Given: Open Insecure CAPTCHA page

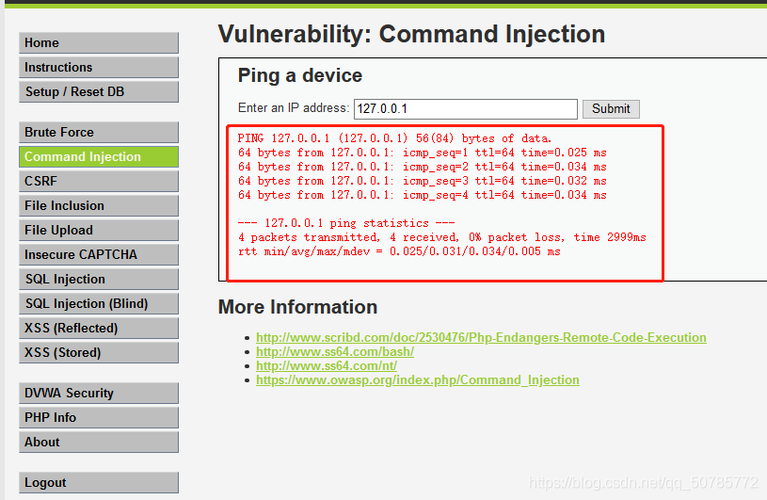Looking at the screenshot, I should coord(99,255).
